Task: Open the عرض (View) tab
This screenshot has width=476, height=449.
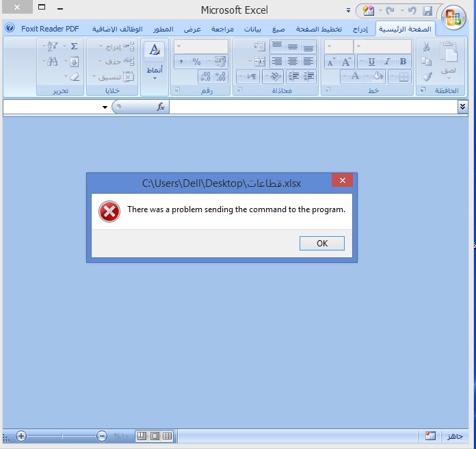Action: [x=192, y=29]
